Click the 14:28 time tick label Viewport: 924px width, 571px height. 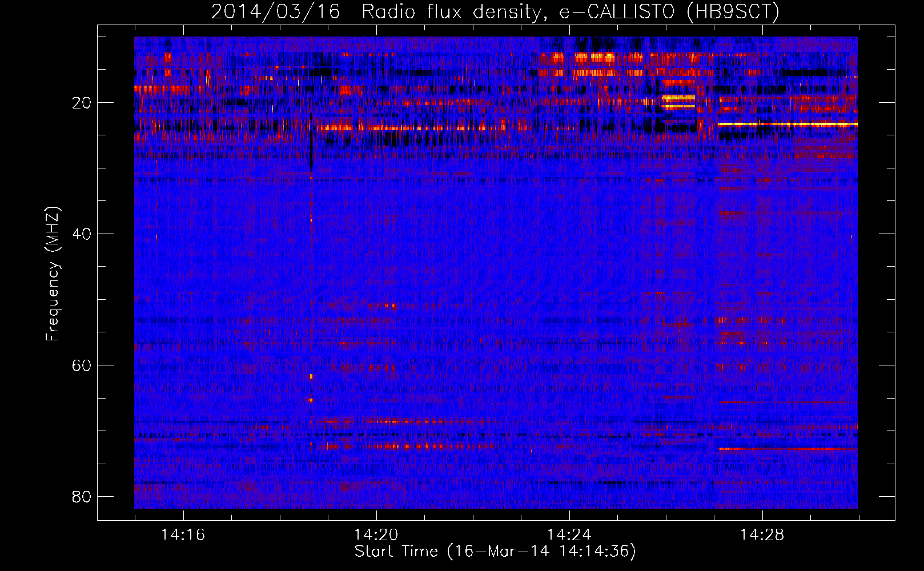762,534
